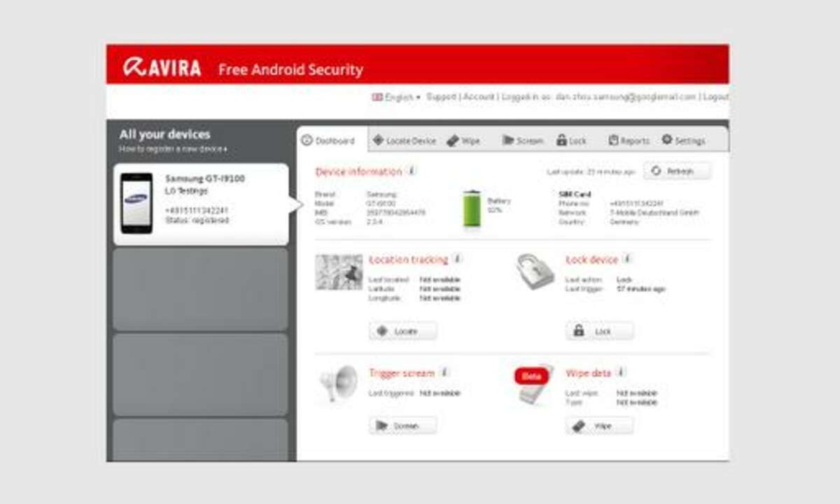840x504 pixels.
Task: Switch to the Lock tab
Action: 571,140
